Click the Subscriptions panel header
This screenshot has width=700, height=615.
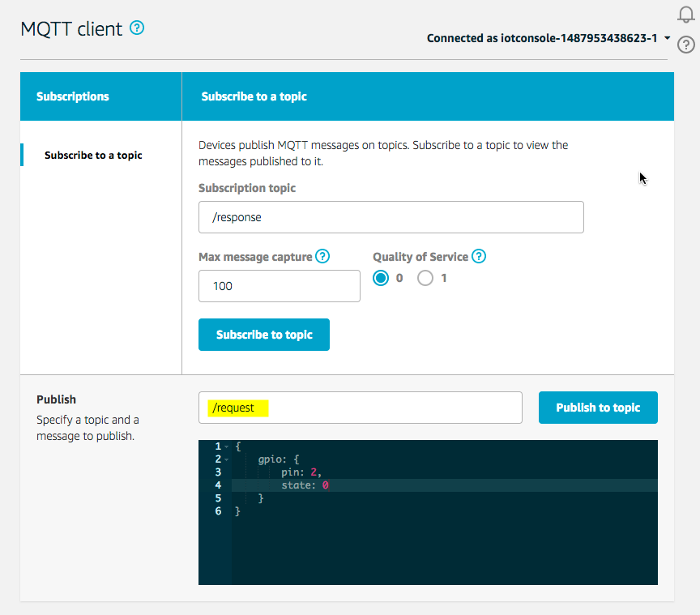101,96
